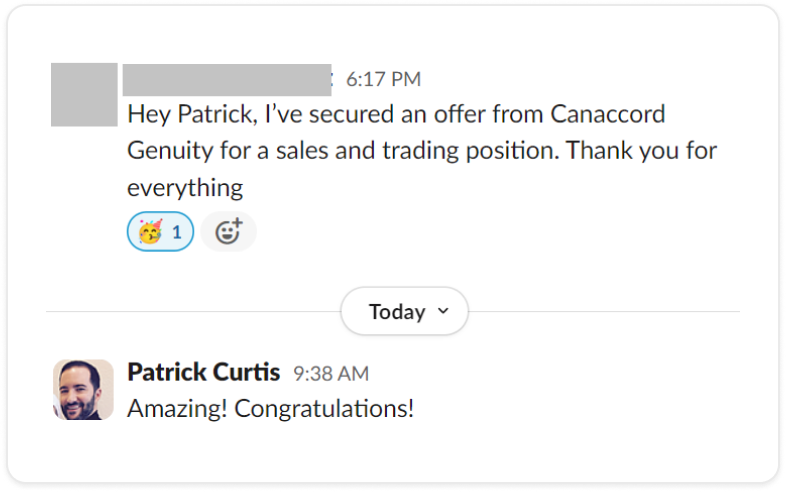Select the "Amazing! Congratulations!" message
Image resolution: width=786 pixels, height=492 pixels.
click(270, 408)
